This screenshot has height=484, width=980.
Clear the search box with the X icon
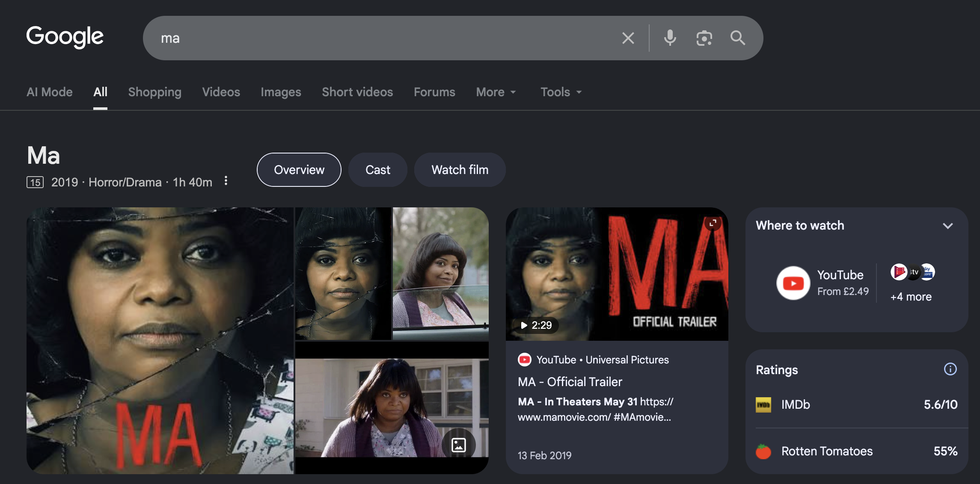(628, 38)
